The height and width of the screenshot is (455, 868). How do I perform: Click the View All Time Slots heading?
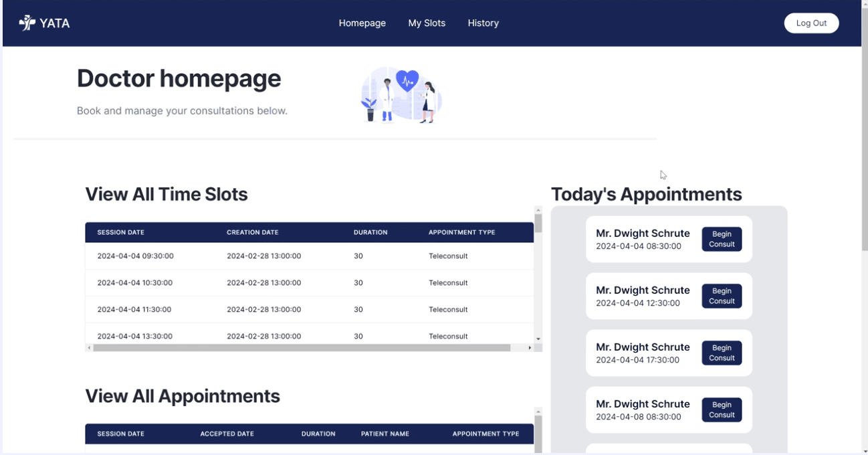[x=167, y=195]
